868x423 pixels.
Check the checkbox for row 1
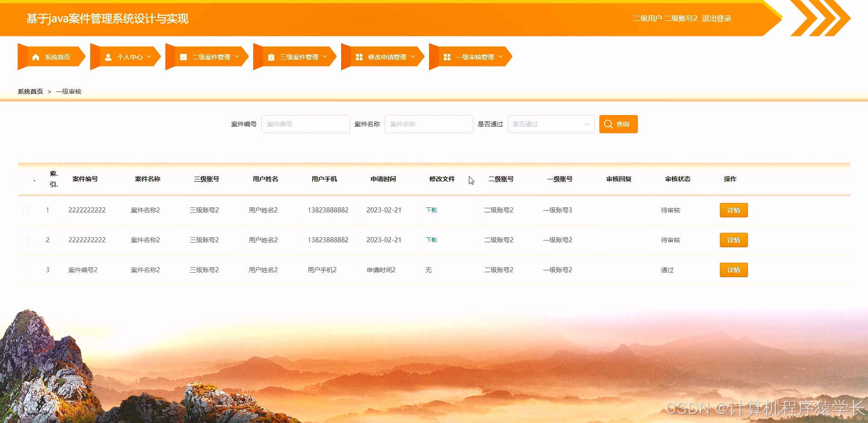26,210
